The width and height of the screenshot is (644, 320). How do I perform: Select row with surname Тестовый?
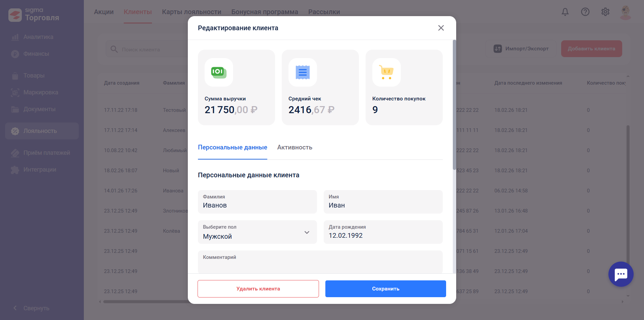[174, 110]
